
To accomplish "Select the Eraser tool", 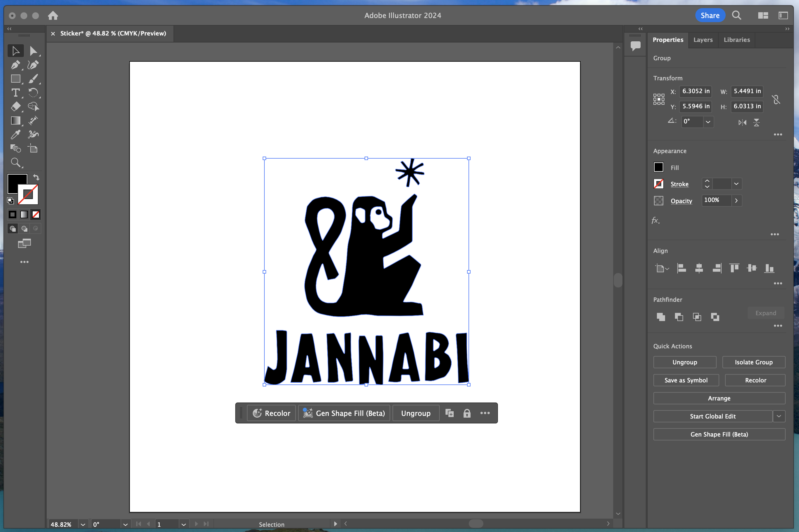I will click(16, 107).
